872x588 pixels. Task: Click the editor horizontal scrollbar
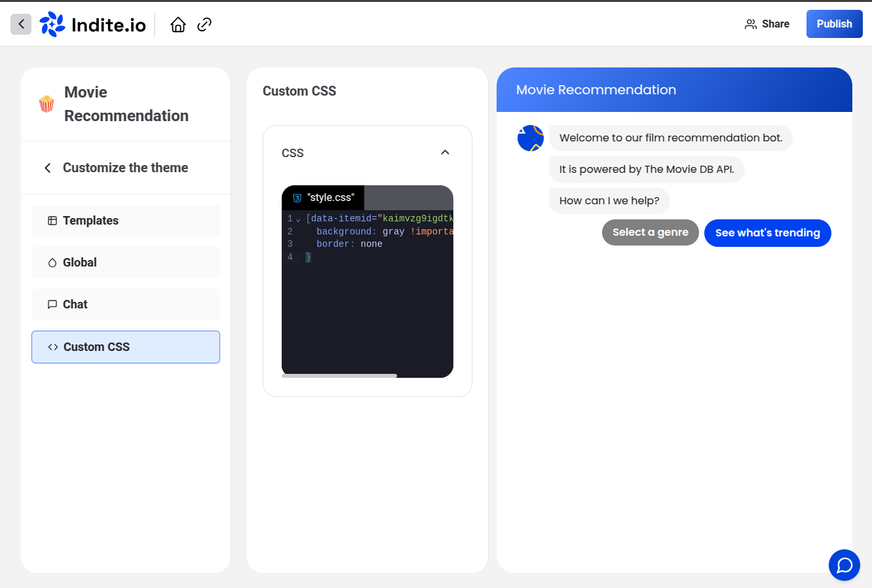coord(339,375)
